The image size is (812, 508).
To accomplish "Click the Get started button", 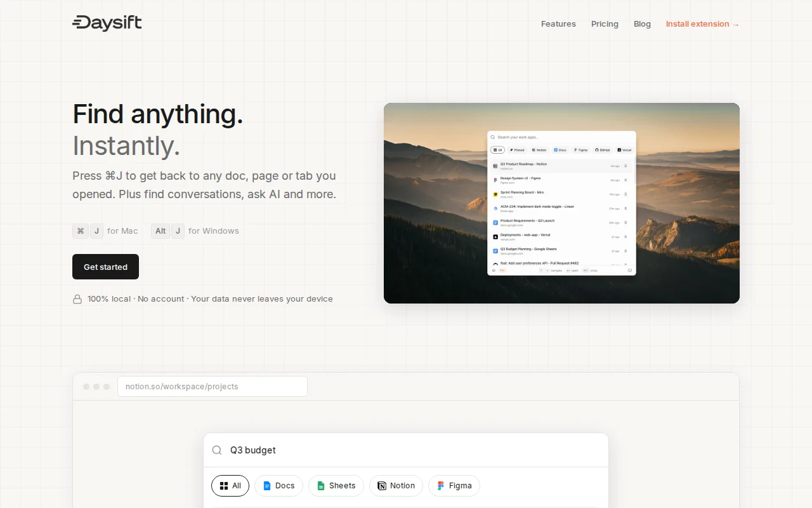I will 105,267.
